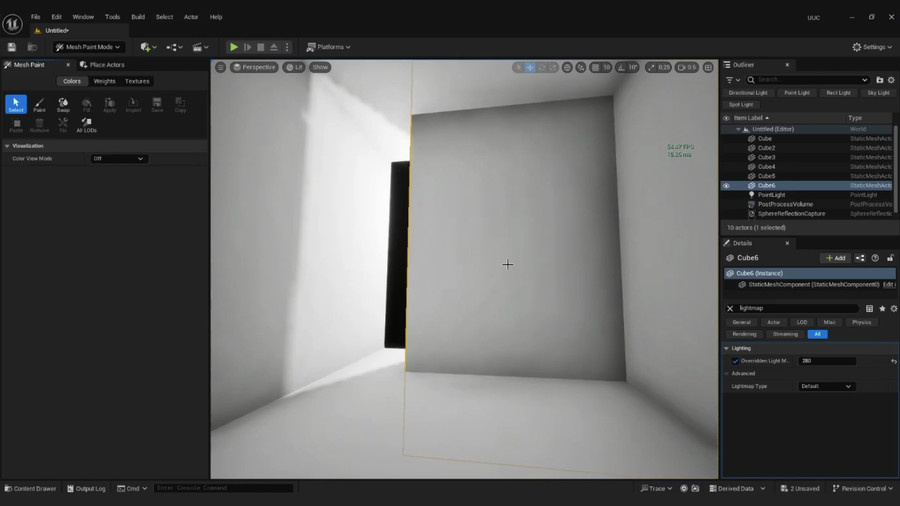Click the Details help question icon
Viewport: 900px width, 506px height.
875,258
